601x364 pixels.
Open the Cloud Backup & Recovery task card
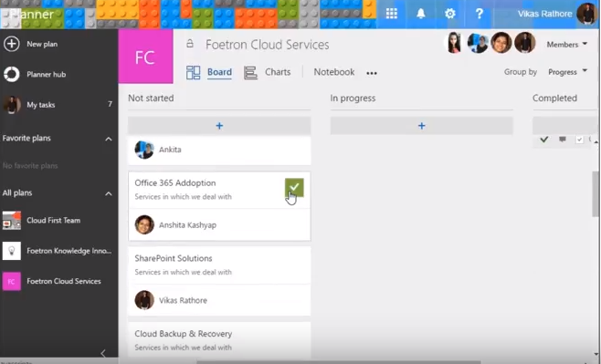click(219, 340)
